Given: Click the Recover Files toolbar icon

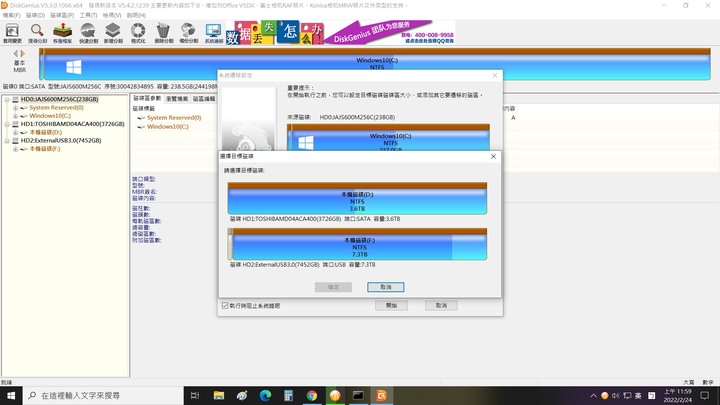Looking at the screenshot, I should pyautogui.click(x=62, y=33).
